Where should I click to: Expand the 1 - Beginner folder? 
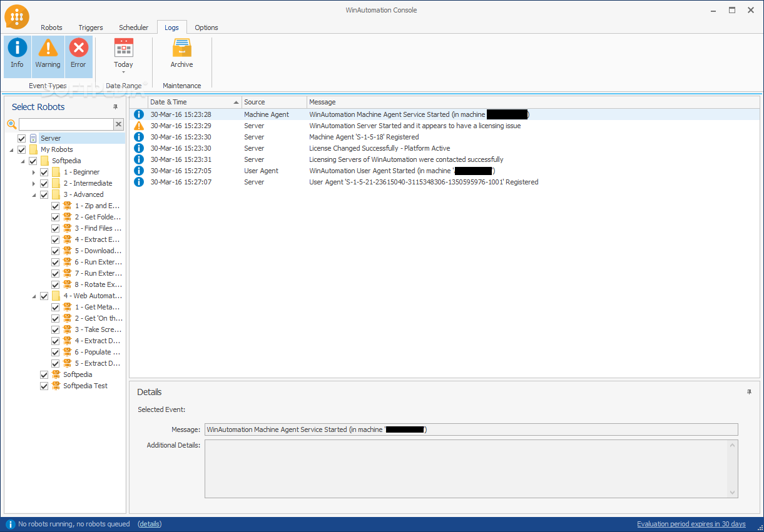34,172
